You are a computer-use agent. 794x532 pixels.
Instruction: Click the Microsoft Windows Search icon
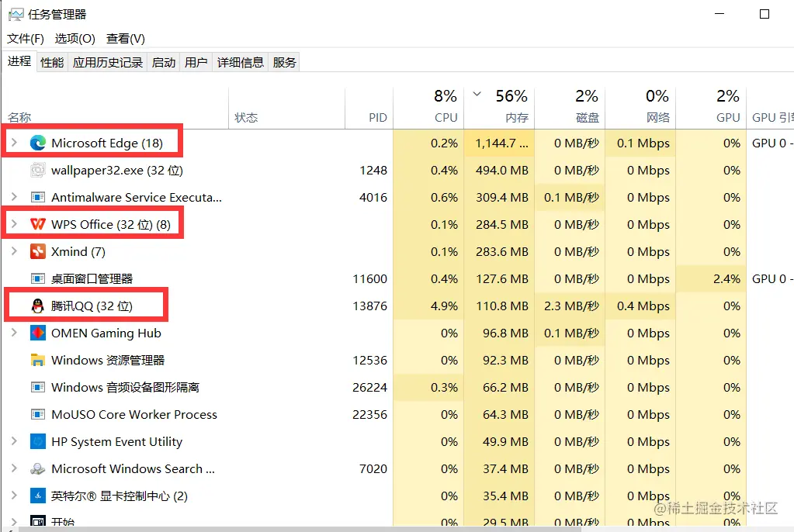click(x=38, y=468)
